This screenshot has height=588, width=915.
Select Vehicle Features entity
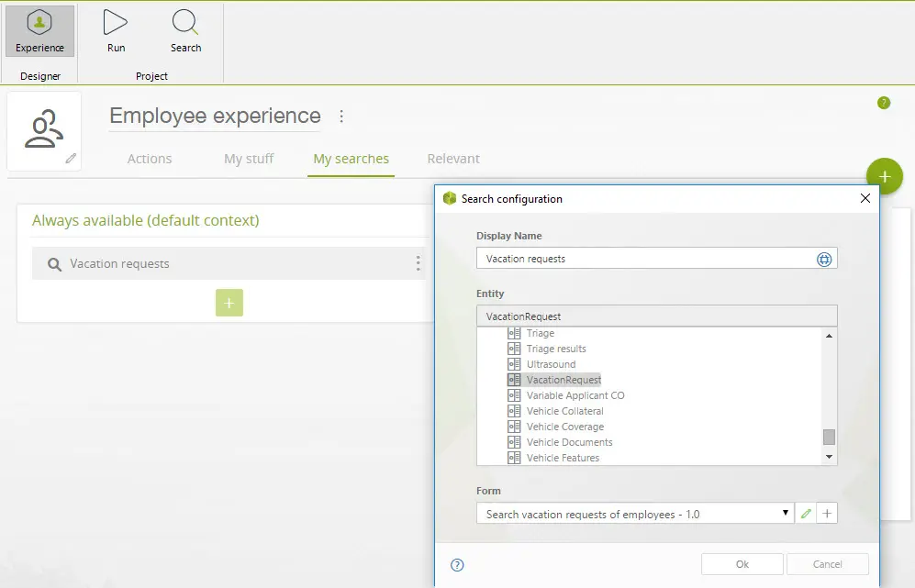(563, 458)
